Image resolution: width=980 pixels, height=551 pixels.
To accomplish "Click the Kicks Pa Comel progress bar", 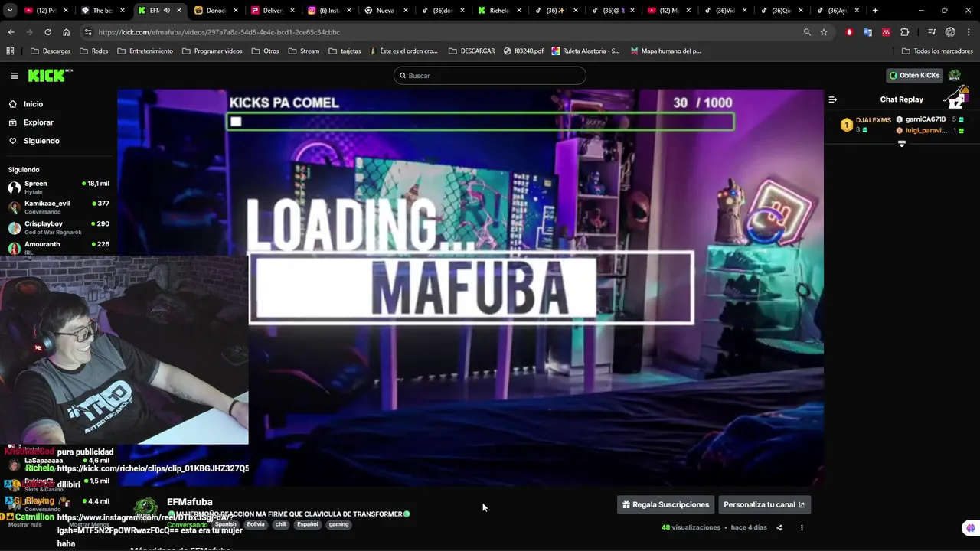I will (x=480, y=122).
